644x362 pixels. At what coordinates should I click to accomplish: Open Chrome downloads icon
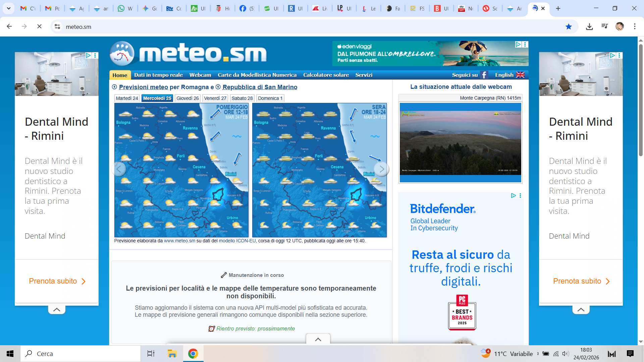589,27
